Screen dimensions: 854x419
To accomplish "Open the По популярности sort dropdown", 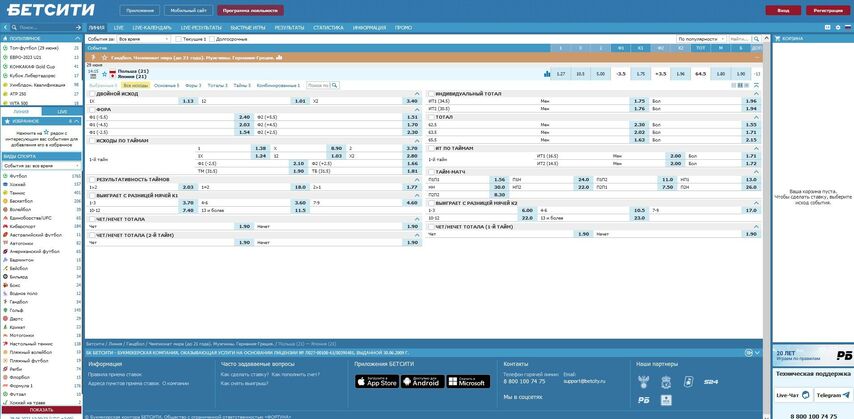I will click(702, 39).
